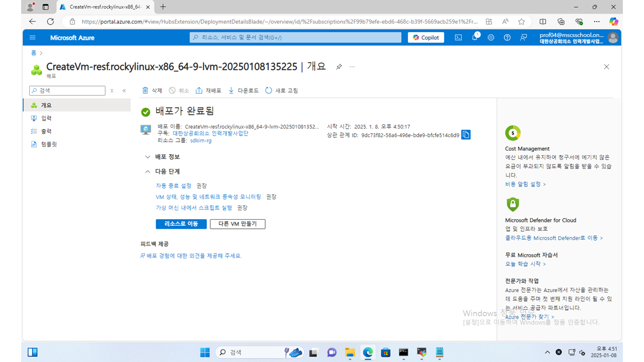Focus the Azure global search box

296,38
